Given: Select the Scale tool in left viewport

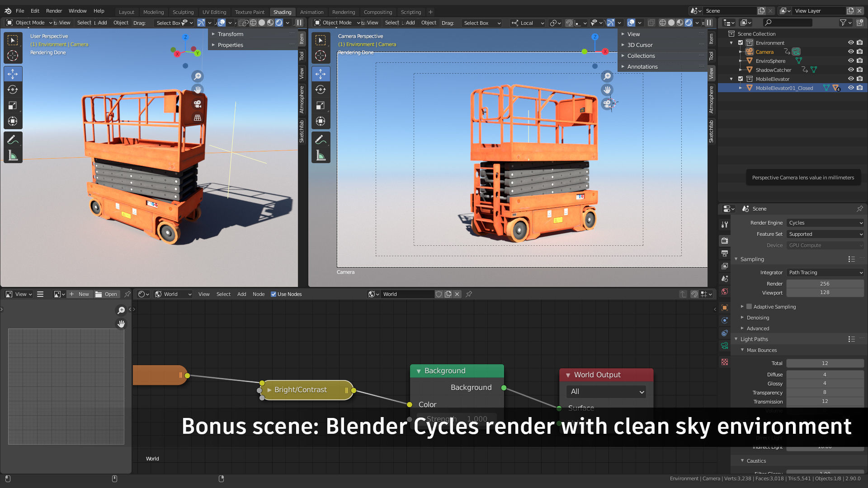Looking at the screenshot, I should coord(13,105).
